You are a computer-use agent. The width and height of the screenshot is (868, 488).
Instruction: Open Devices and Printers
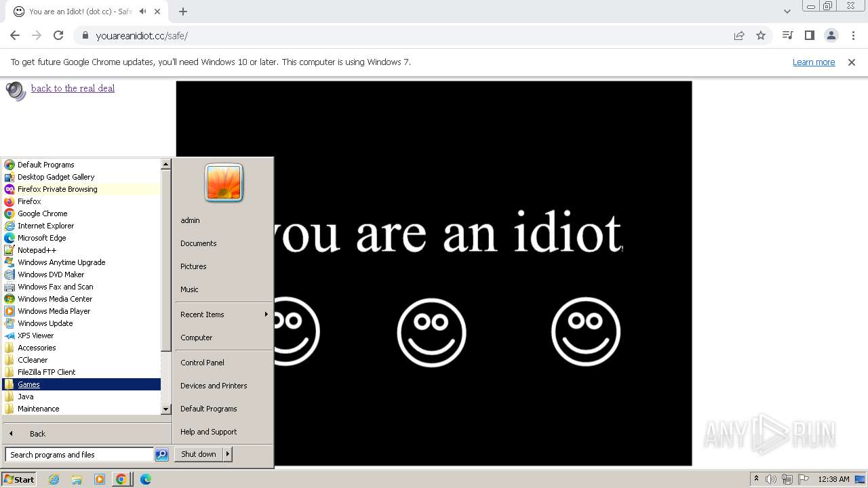(x=224, y=386)
